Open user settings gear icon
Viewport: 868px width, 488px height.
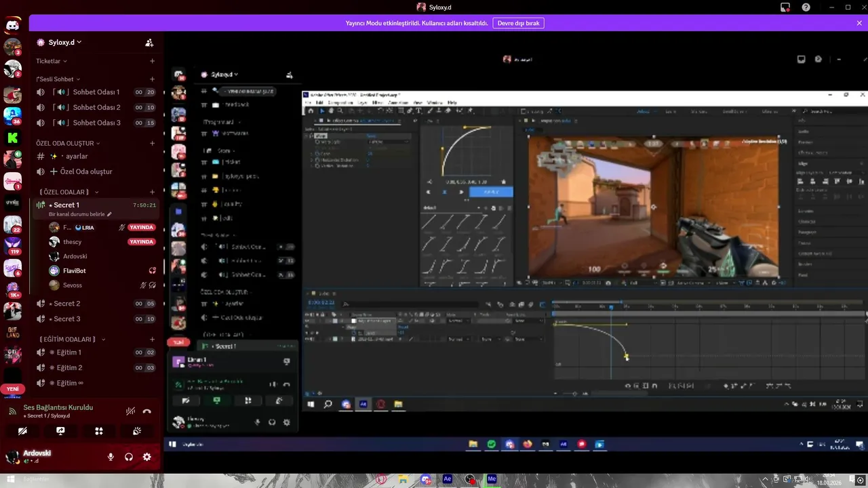146,457
